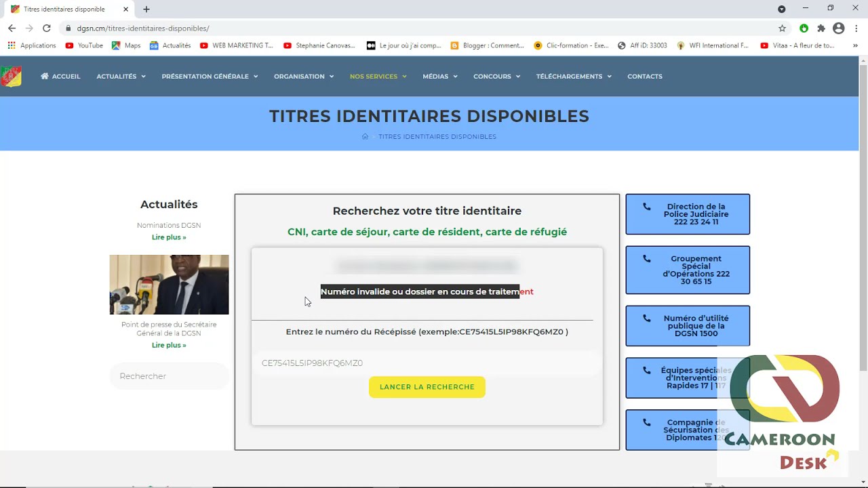Open the press conference thumbnail image
This screenshot has height=488, width=868.
(x=170, y=285)
